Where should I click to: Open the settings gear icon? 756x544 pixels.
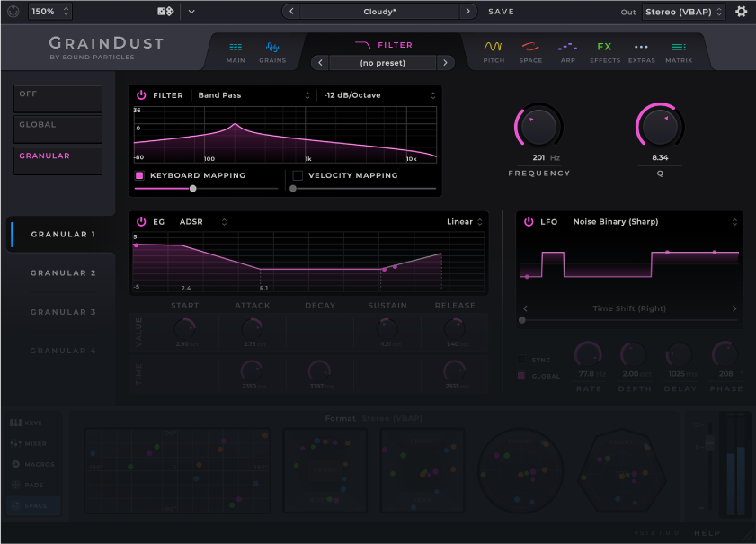tap(741, 12)
